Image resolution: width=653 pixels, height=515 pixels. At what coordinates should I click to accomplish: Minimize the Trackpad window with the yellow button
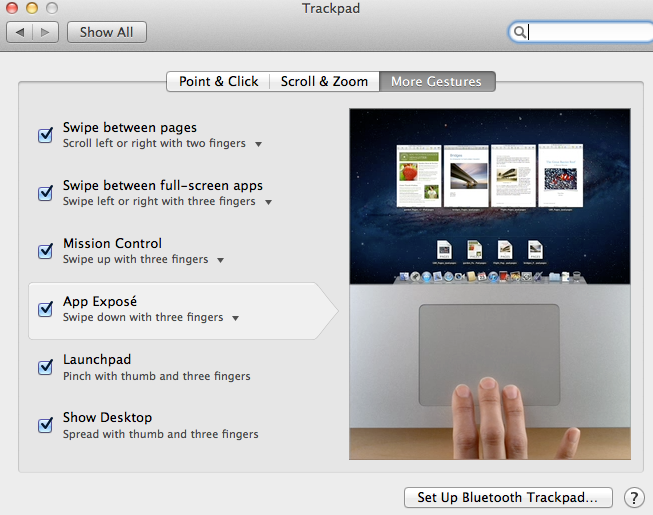tap(32, 7)
